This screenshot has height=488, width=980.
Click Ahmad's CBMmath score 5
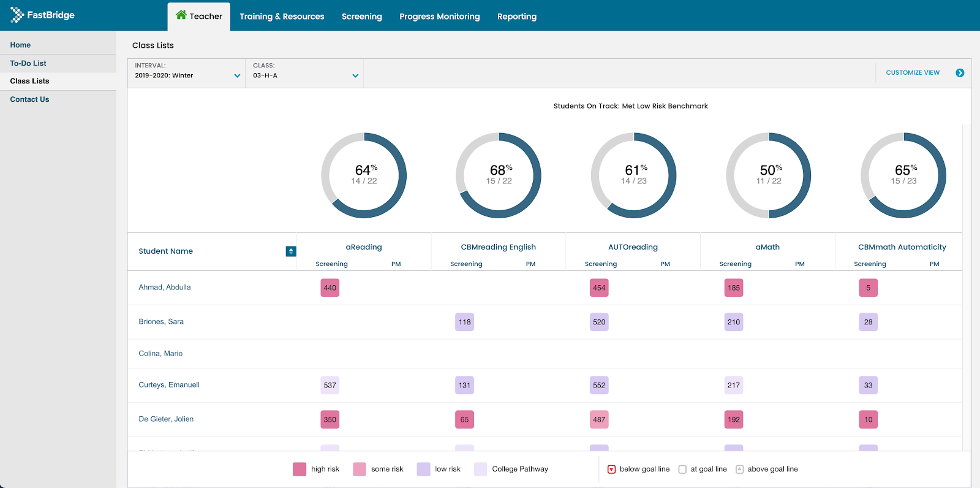(x=869, y=288)
